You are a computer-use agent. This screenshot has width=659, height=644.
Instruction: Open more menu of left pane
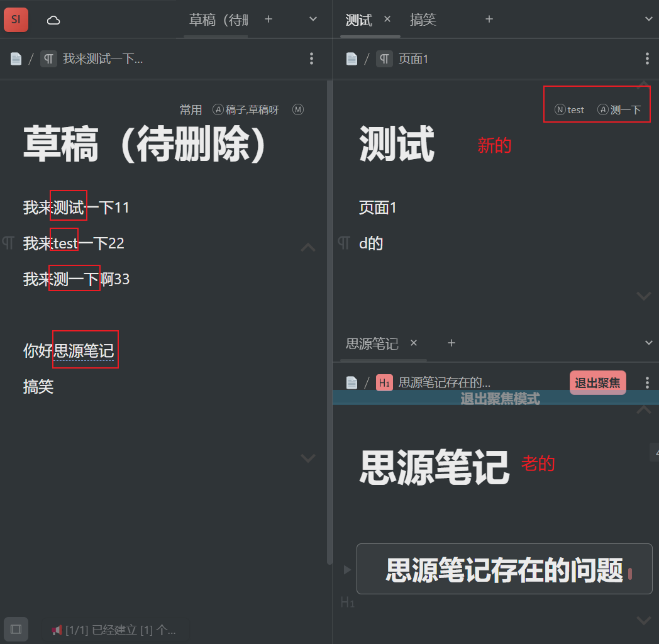pos(311,59)
